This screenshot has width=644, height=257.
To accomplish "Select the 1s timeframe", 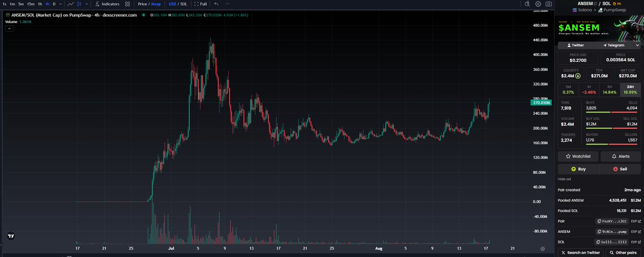I will coord(5,4).
